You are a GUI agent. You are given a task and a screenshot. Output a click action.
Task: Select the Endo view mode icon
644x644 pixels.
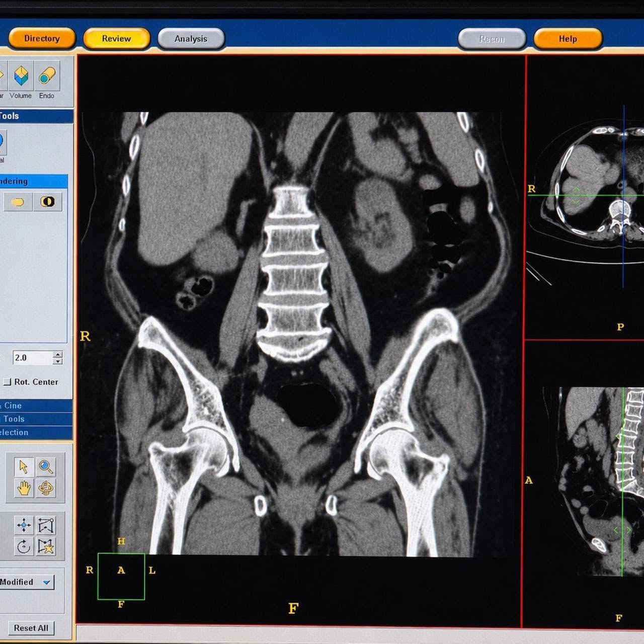click(47, 76)
